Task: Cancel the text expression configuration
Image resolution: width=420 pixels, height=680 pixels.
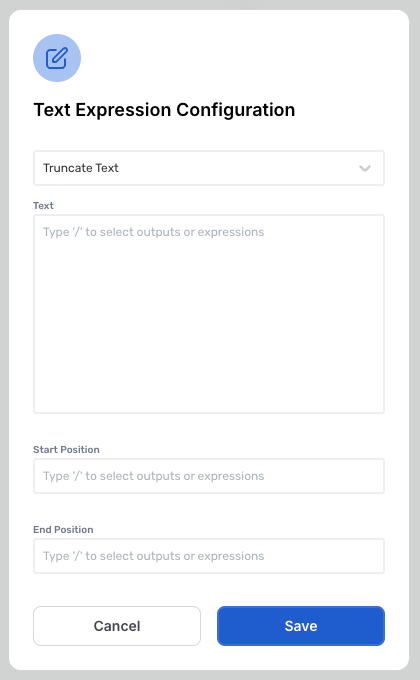Action: coord(117,626)
